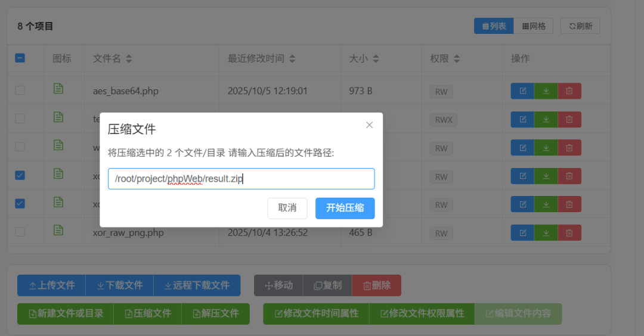Click the 465 B size value
644x336 pixels.
pos(361,232)
